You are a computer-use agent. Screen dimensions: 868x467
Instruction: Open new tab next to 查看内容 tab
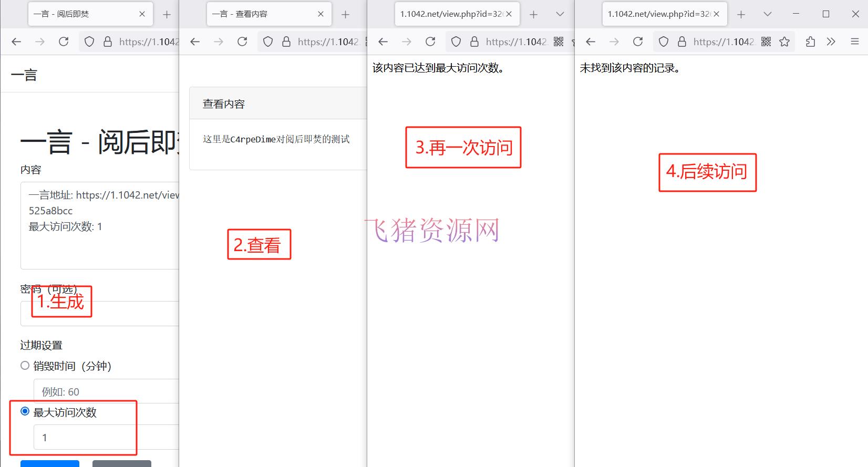[345, 14]
